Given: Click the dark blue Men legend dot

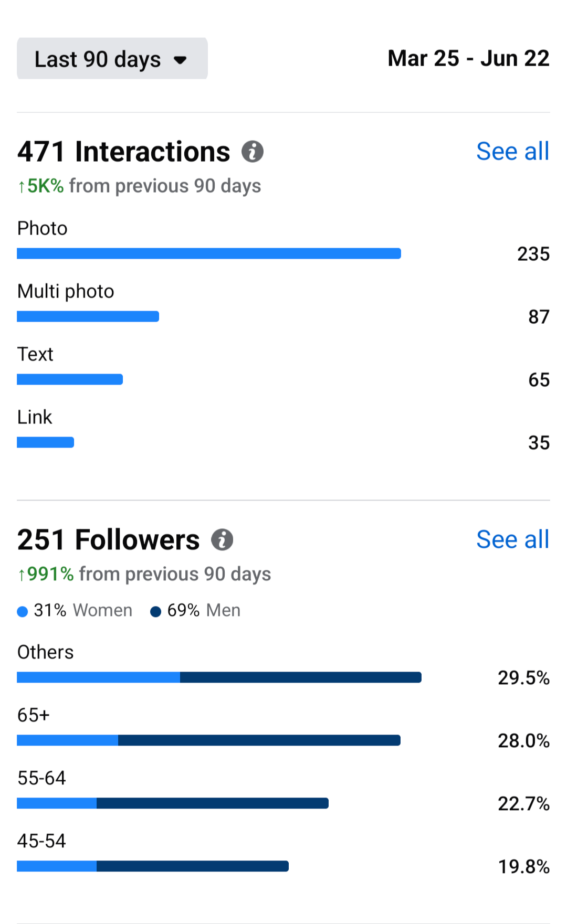Looking at the screenshot, I should (x=155, y=611).
